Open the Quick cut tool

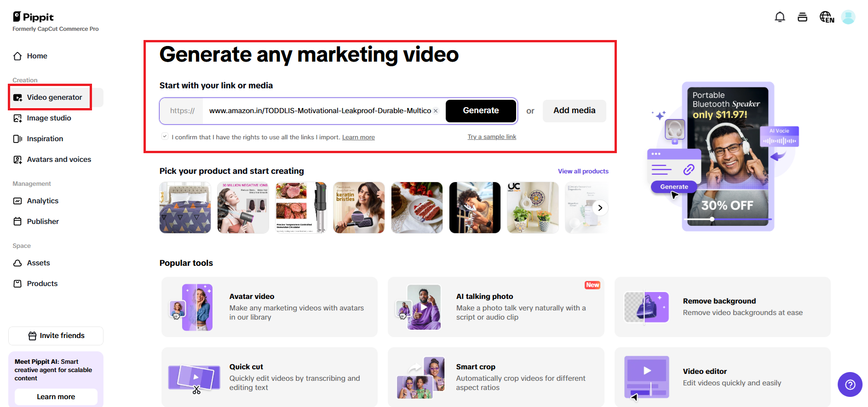pyautogui.click(x=269, y=377)
